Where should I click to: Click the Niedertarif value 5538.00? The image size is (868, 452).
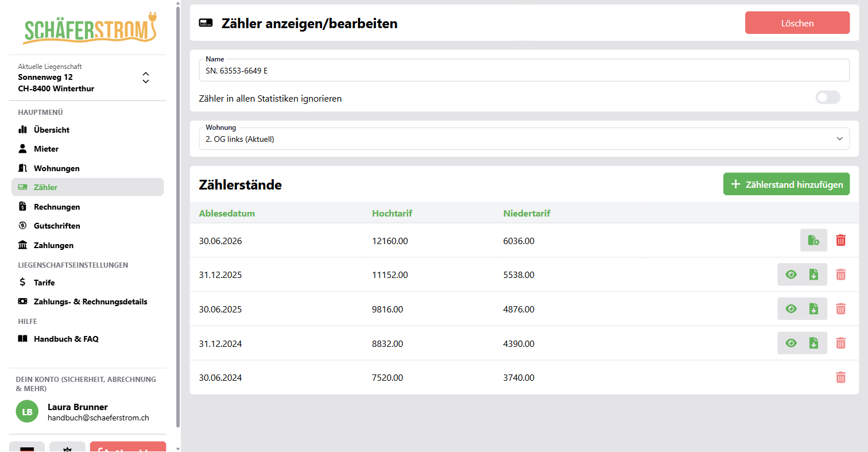click(518, 275)
